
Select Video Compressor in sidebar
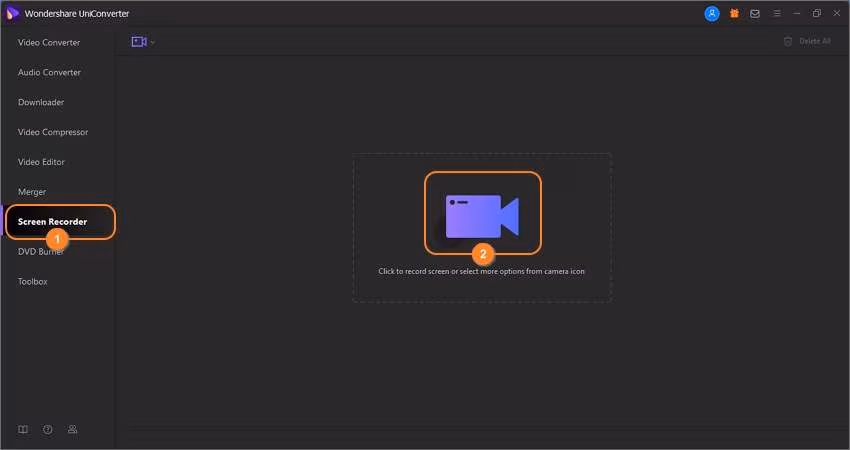pyautogui.click(x=53, y=132)
